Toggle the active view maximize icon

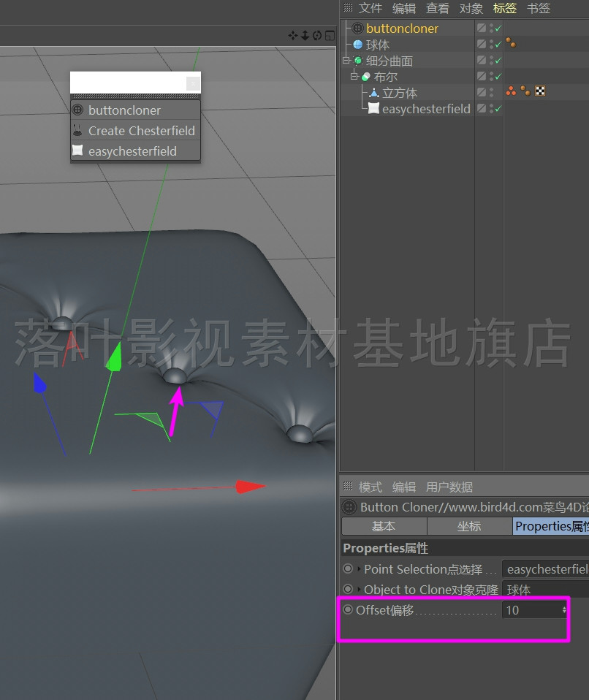[x=330, y=35]
